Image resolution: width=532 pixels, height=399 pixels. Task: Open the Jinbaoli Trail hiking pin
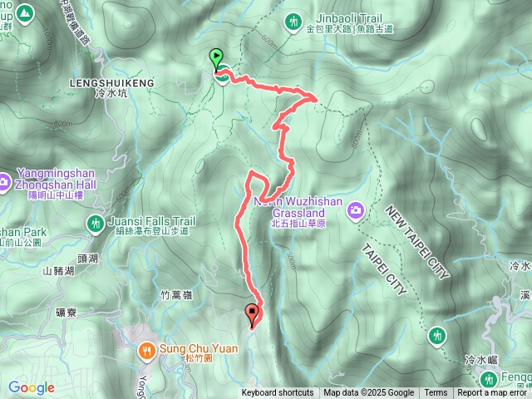(x=293, y=23)
